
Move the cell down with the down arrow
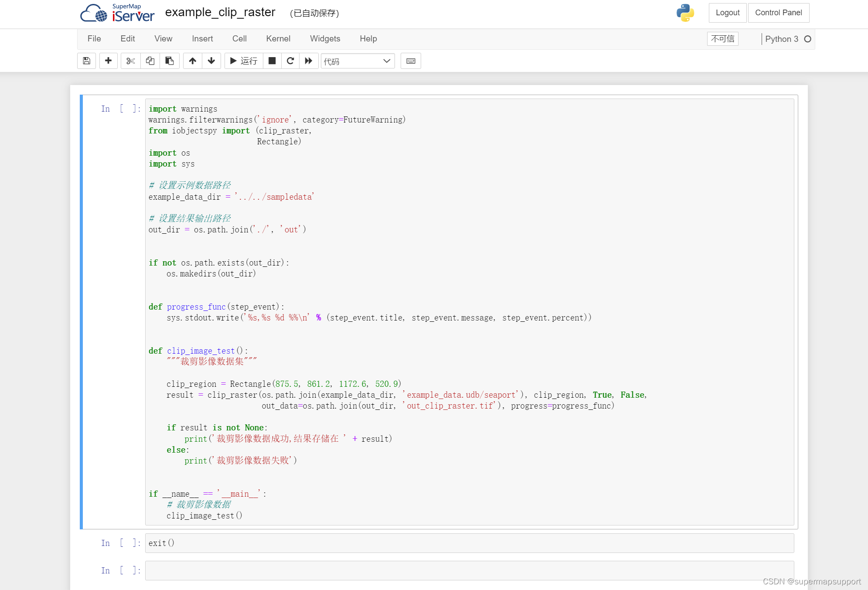click(x=211, y=61)
